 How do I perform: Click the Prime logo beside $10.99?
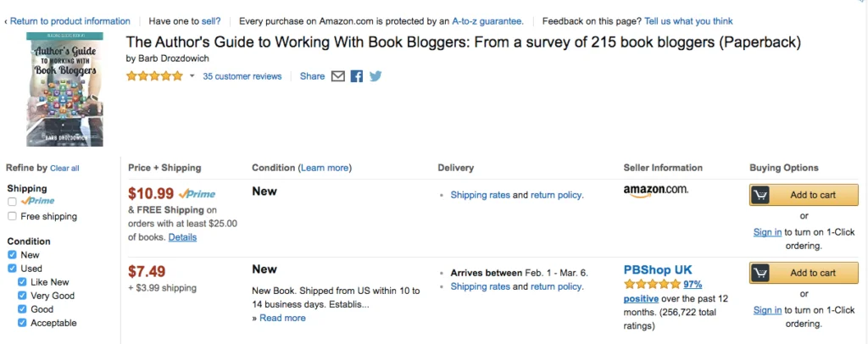click(197, 194)
